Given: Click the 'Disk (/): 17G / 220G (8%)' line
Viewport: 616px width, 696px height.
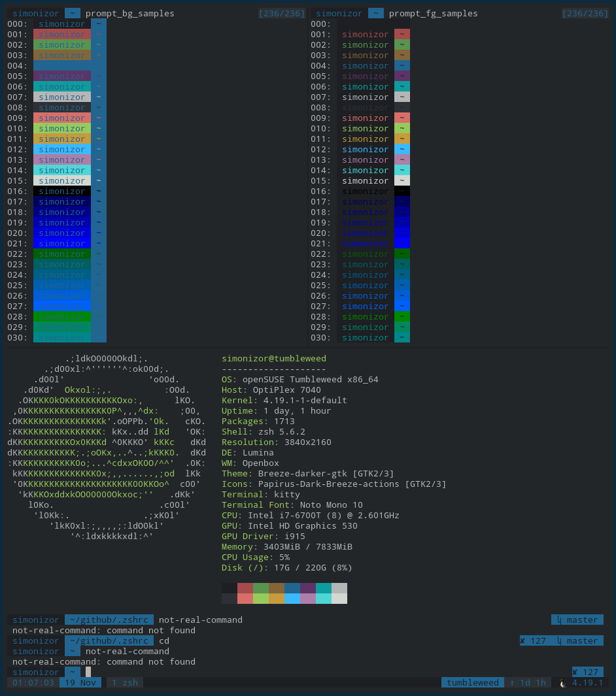Looking at the screenshot, I should pos(287,568).
